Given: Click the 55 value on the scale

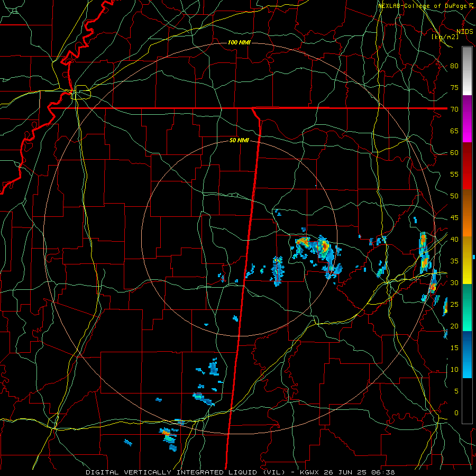Looking at the screenshot, I should 454,174.
